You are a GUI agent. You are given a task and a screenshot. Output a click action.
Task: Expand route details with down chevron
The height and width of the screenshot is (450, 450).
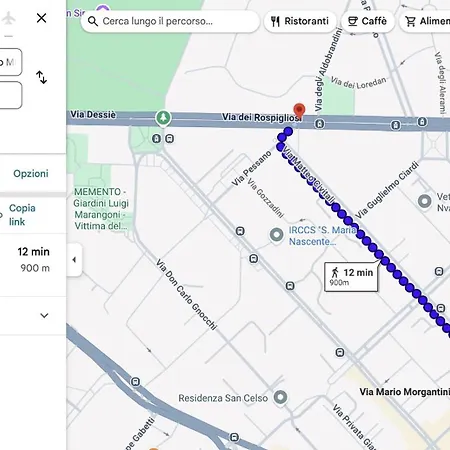point(44,315)
